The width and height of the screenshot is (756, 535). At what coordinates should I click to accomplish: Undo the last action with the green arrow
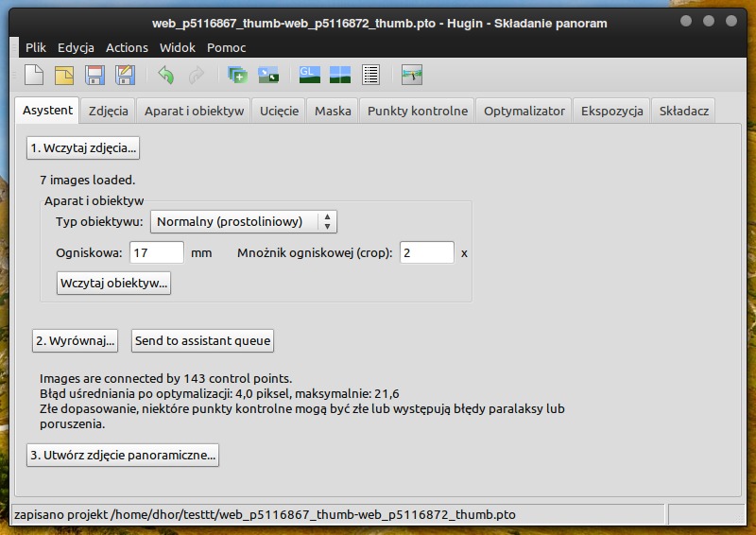coord(166,76)
